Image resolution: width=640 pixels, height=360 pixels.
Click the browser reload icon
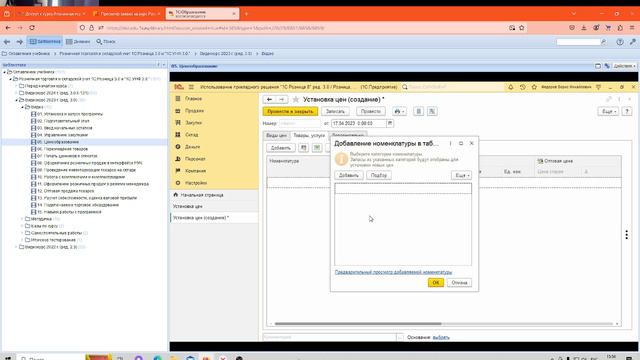coord(32,28)
